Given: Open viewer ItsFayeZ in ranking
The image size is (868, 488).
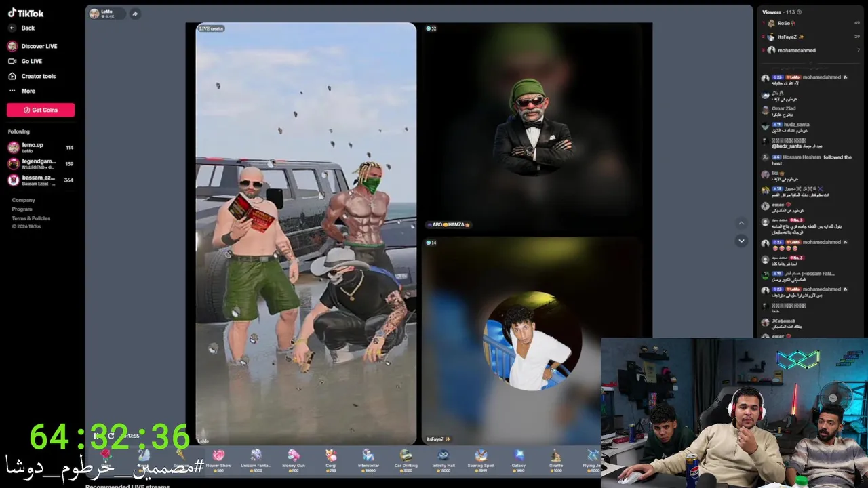Looking at the screenshot, I should click(811, 37).
